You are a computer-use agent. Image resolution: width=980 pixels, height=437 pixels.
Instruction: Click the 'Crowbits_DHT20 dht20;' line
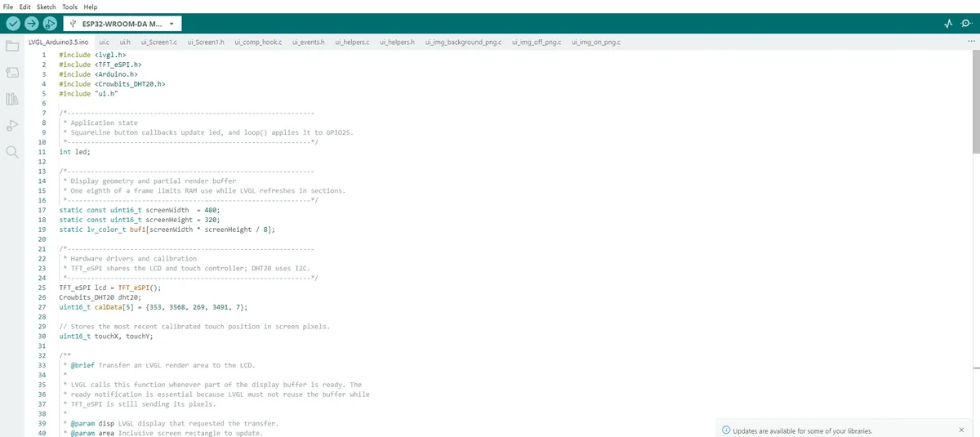point(100,297)
